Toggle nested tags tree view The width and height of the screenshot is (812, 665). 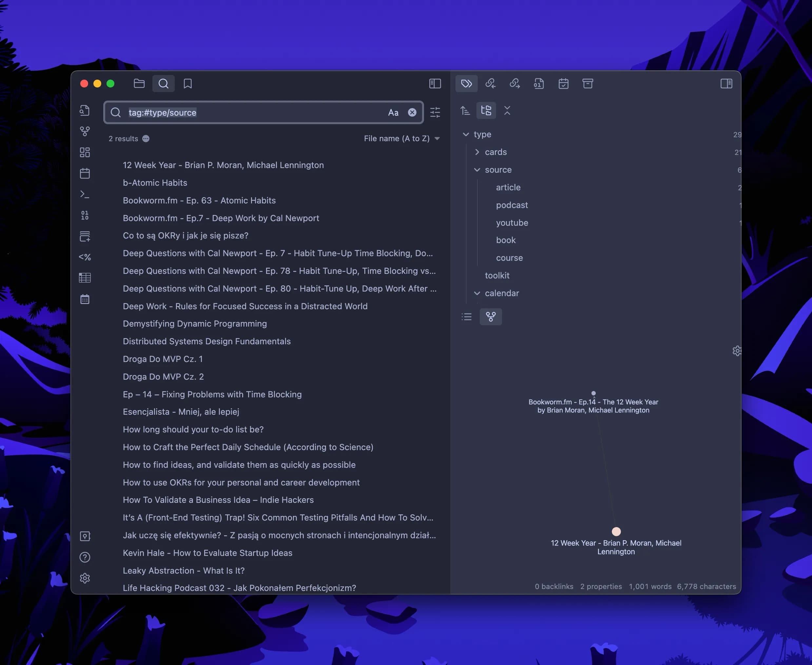486,111
